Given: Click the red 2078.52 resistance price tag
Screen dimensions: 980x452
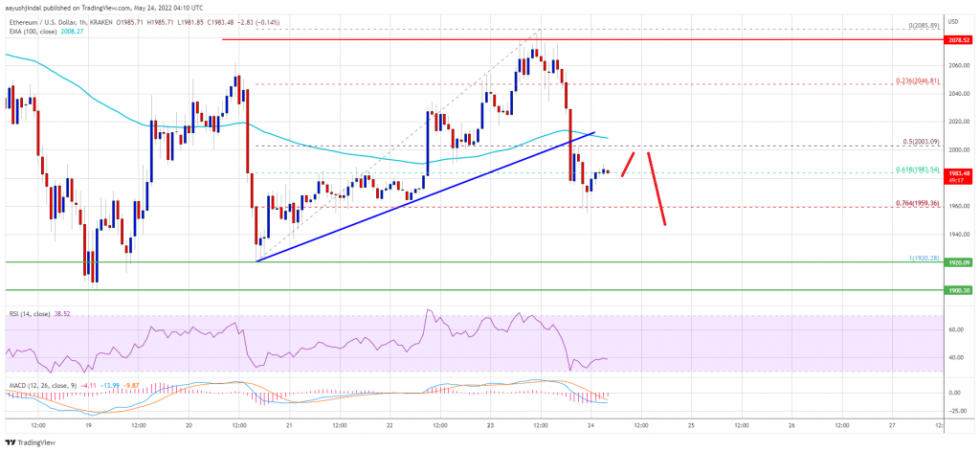Looking at the screenshot, I should pyautogui.click(x=959, y=39).
